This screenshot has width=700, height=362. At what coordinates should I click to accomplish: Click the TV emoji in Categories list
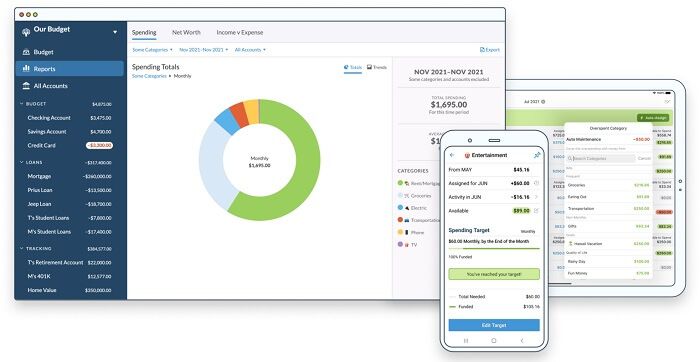(x=407, y=245)
